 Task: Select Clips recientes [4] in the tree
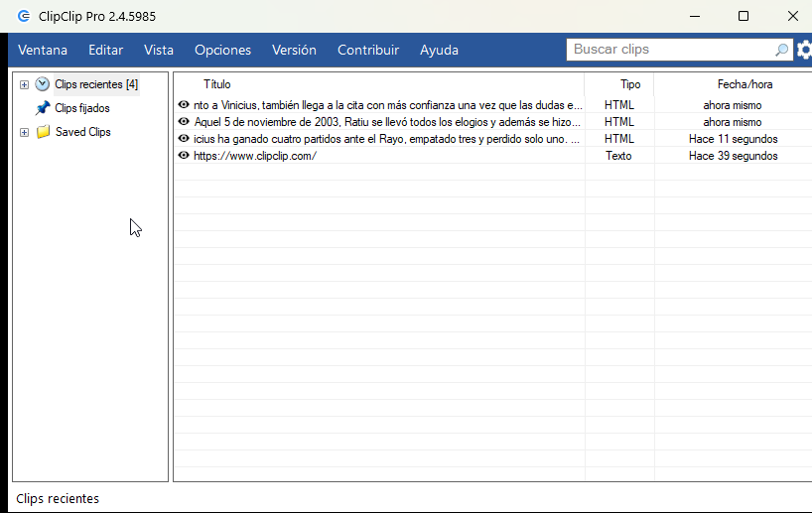point(96,84)
